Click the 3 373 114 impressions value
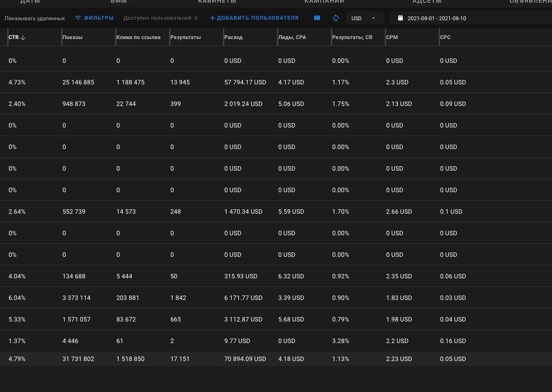 (76, 298)
